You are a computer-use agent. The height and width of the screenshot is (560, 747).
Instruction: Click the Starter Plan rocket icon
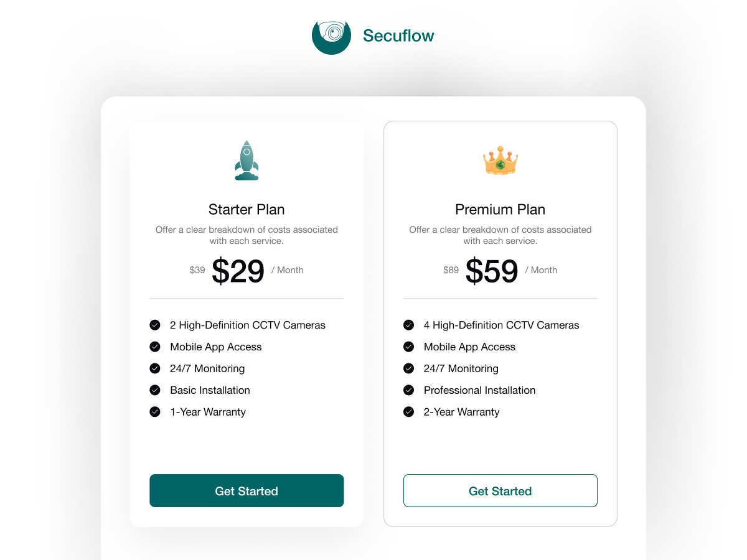(247, 161)
